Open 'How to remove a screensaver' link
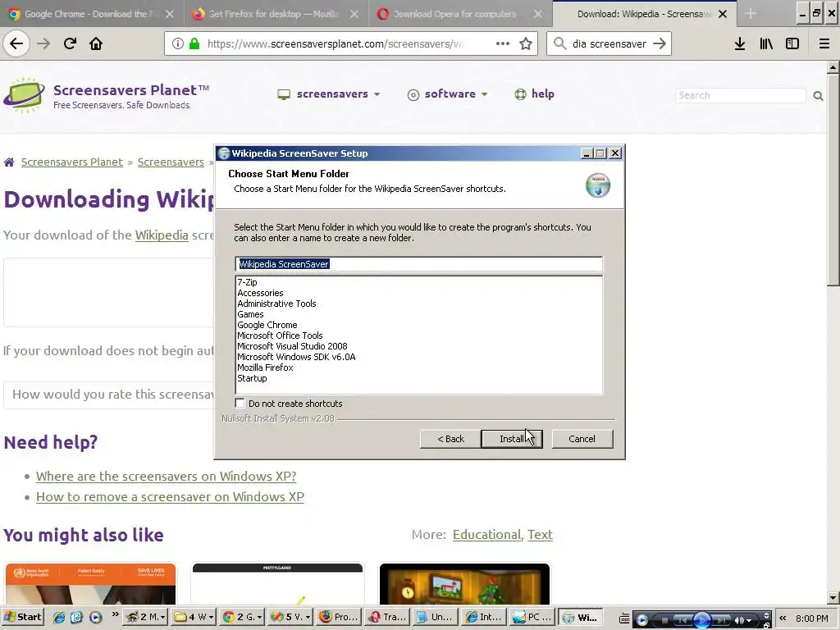The image size is (840, 630). click(170, 496)
